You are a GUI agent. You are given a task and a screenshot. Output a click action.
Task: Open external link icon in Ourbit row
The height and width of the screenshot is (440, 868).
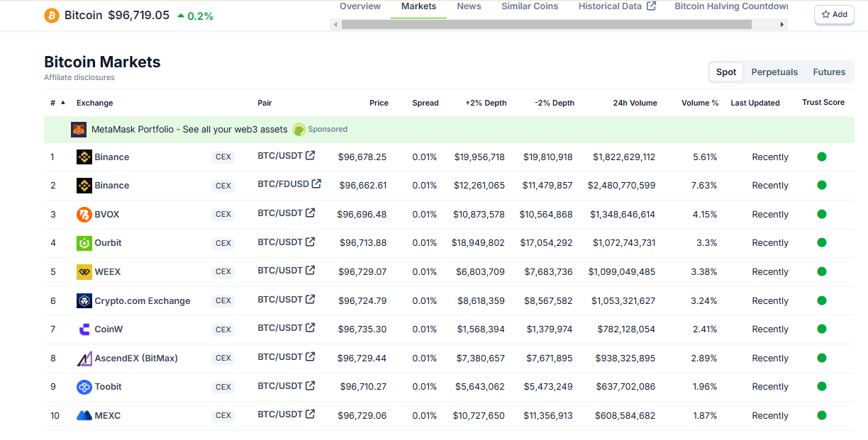[x=310, y=242]
